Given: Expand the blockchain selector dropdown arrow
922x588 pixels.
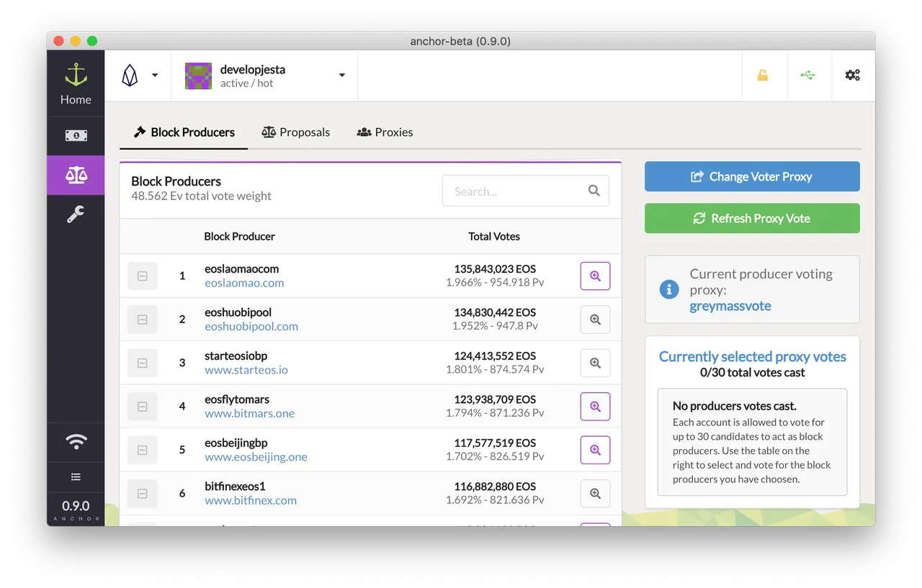Looking at the screenshot, I should [x=155, y=76].
